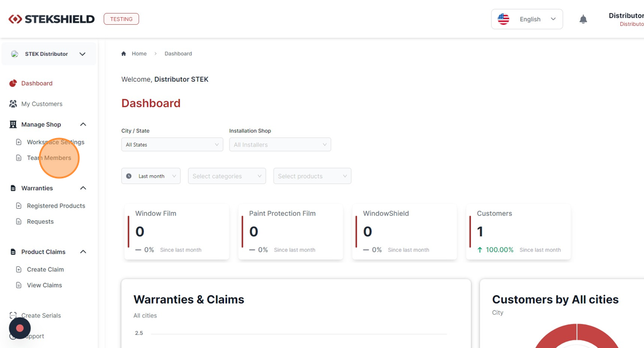Click the My Customers people icon
The width and height of the screenshot is (644, 348).
tap(13, 104)
